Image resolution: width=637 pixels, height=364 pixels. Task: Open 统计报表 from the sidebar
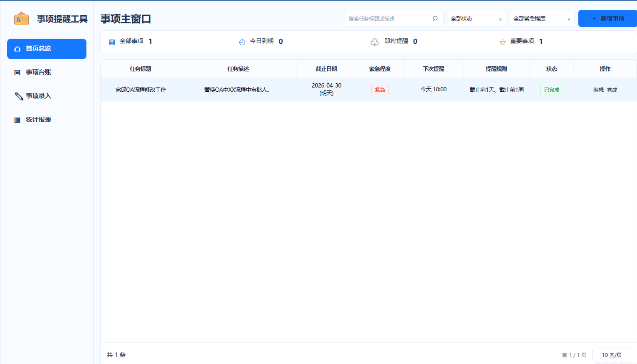[x=47, y=120]
